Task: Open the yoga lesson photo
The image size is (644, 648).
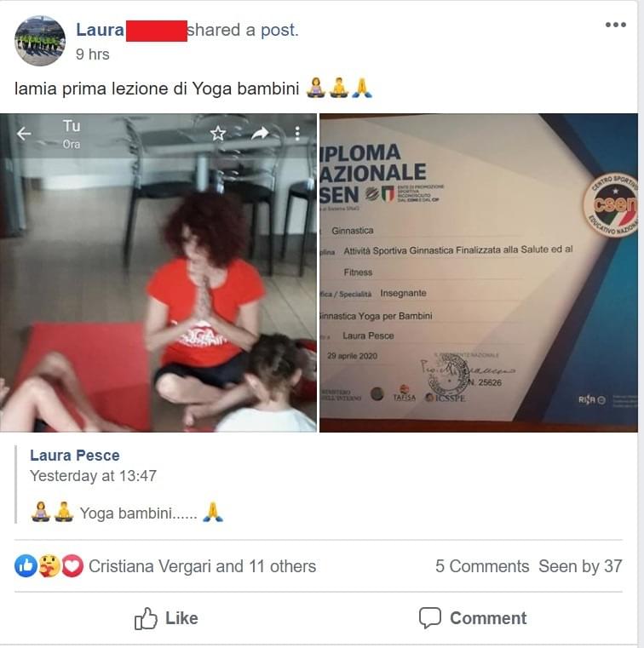Action: click(158, 272)
